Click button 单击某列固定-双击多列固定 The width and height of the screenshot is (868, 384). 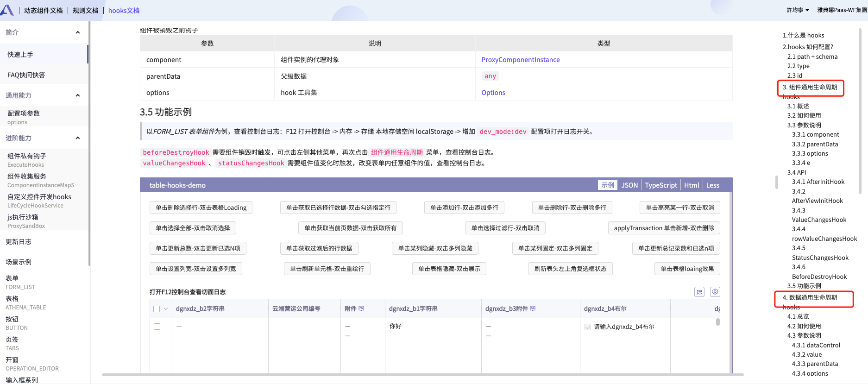[555, 248]
